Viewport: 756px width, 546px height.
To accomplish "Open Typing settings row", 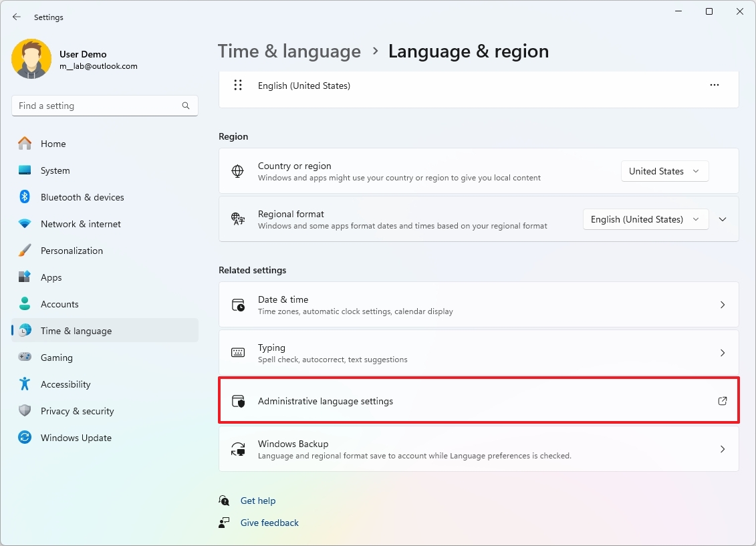I will [479, 353].
